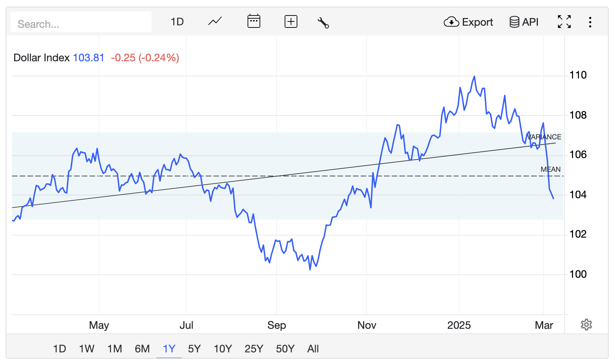Viewport: 615px width, 364px height.
Task: Select the 6M time range tab
Action: 142,349
